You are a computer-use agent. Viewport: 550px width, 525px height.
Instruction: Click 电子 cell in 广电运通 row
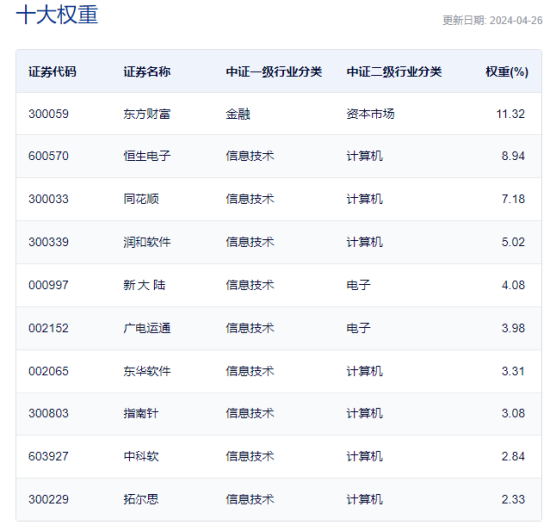coord(358,328)
